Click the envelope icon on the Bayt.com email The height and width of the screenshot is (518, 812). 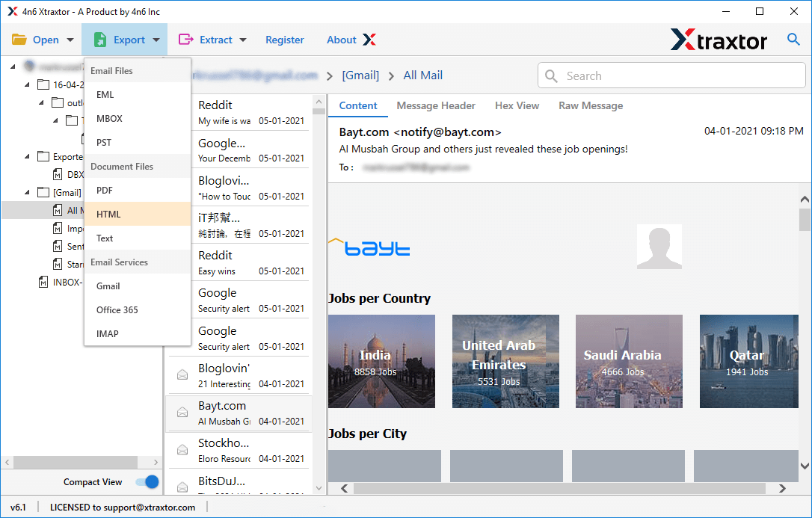[182, 413]
